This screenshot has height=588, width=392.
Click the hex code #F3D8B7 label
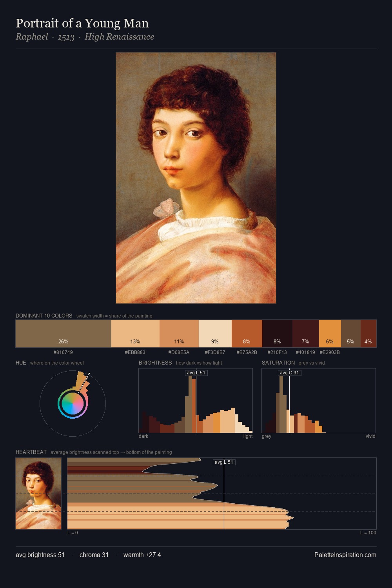tap(215, 352)
